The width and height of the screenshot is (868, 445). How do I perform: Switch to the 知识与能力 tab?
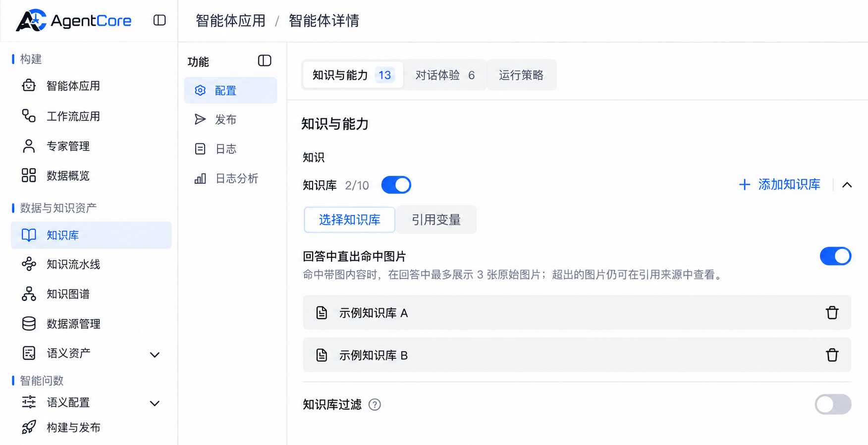[x=353, y=75]
